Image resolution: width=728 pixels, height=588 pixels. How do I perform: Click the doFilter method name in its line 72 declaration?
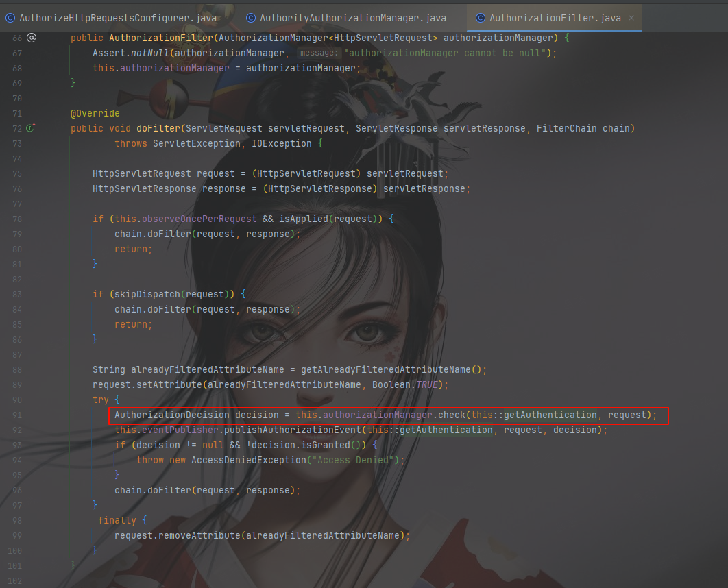(x=158, y=128)
